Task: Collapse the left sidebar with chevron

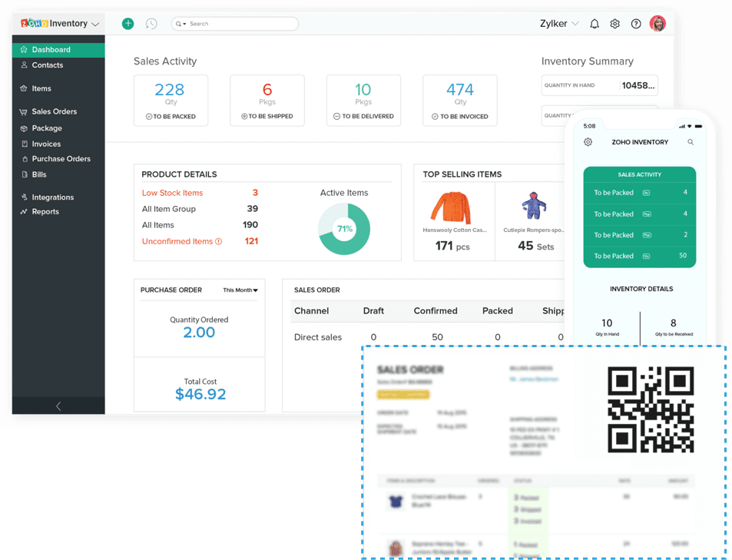Action: [x=58, y=406]
